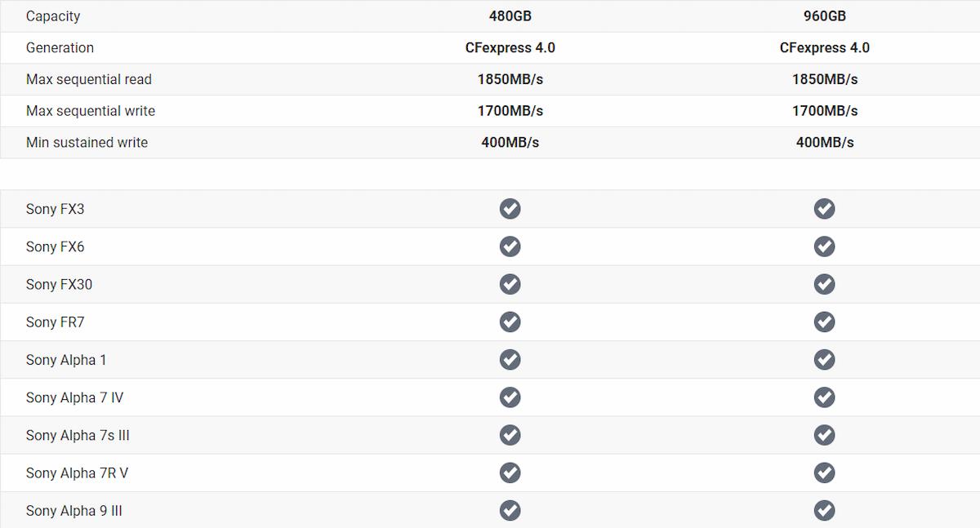Click Sony Alpha 7R V checkmark for 960GB
The width and height of the screenshot is (980, 528).
click(824, 473)
